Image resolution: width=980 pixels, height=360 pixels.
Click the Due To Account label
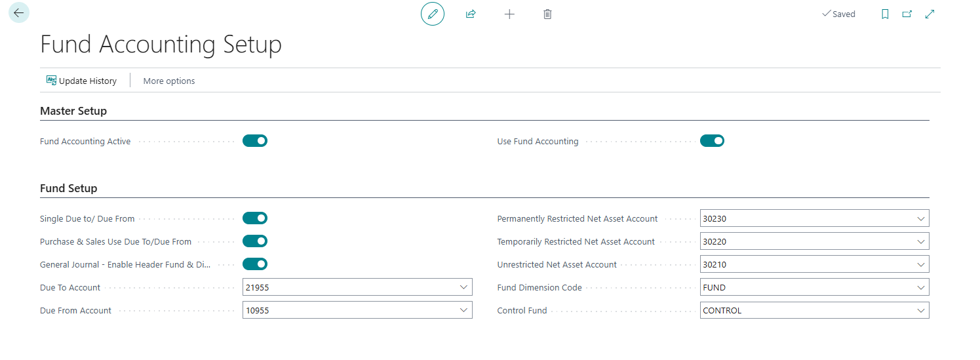[70, 287]
